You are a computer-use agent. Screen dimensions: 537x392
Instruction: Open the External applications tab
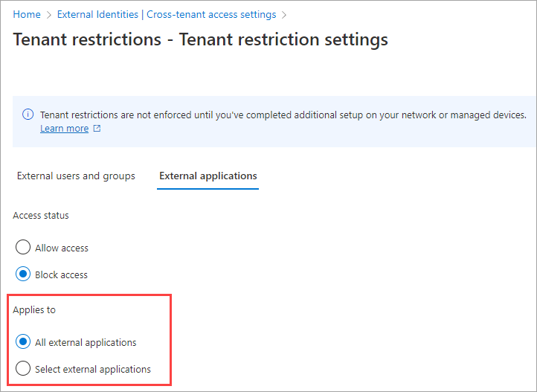208,176
